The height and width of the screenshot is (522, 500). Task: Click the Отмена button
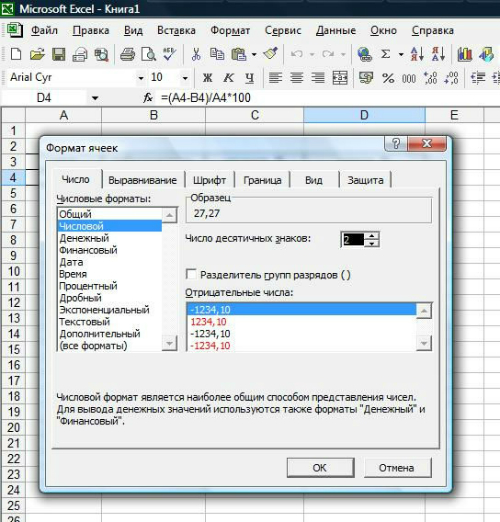click(x=397, y=468)
